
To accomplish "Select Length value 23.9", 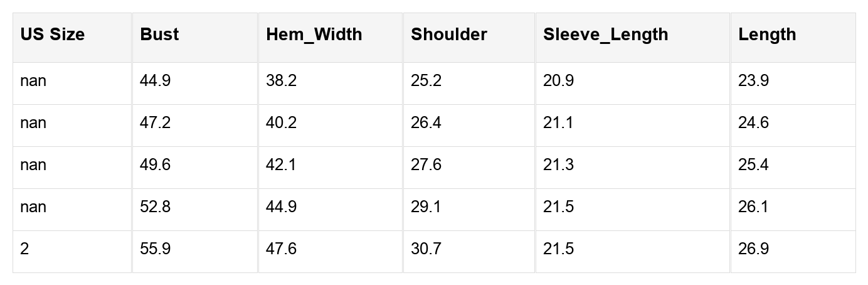I will pyautogui.click(x=753, y=80).
